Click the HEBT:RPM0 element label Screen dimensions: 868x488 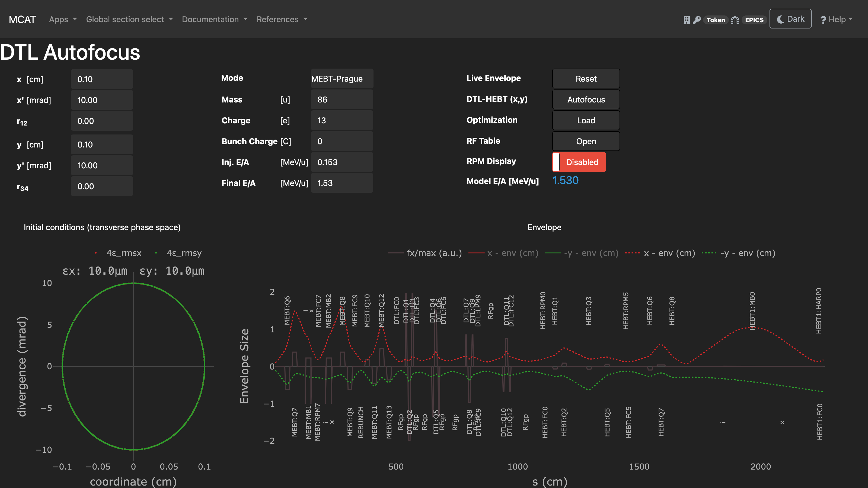[543, 310]
